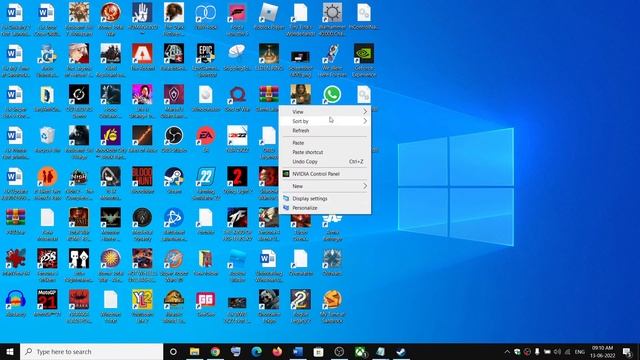Click the Steam icon in the taskbar
This screenshot has width=640, height=360.
point(401,351)
